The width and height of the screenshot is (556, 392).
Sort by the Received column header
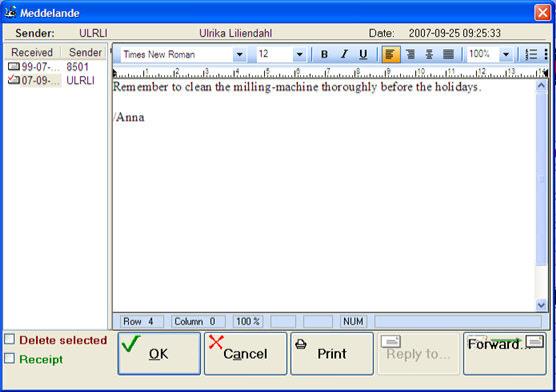(x=32, y=53)
